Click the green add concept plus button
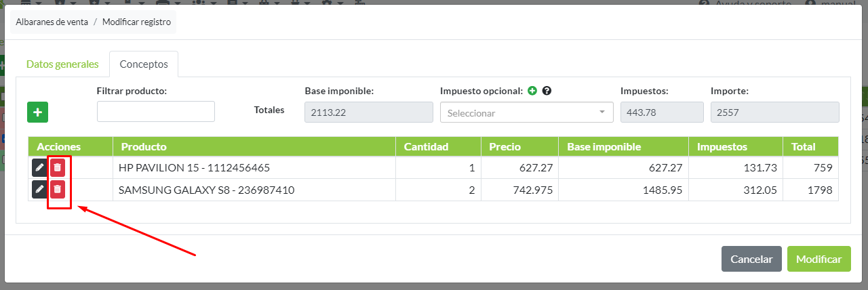Viewport: 868px width, 290px height. (x=37, y=112)
